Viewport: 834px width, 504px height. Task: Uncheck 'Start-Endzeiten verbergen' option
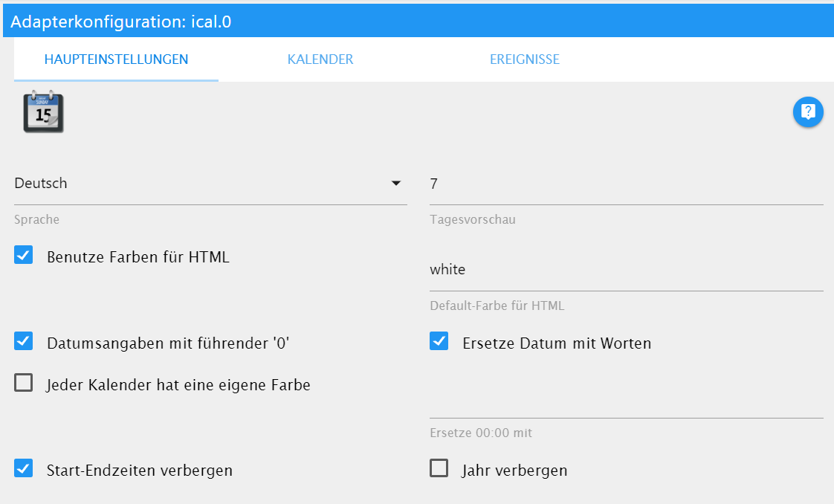(24, 469)
